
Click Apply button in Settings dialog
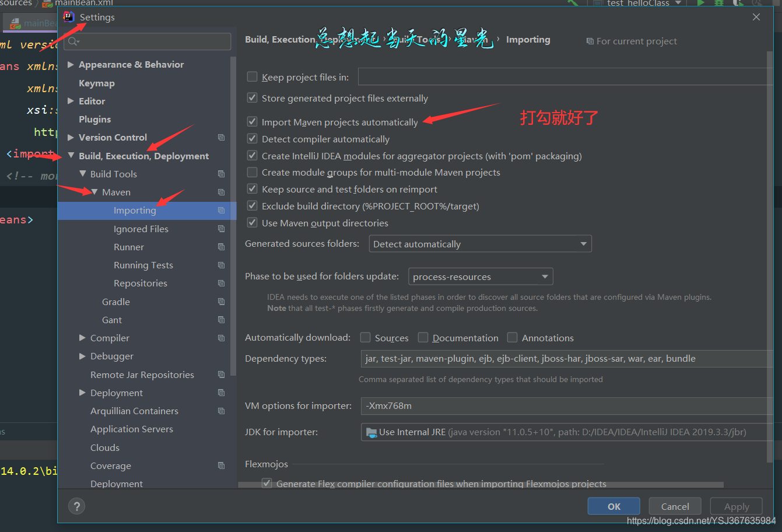[x=737, y=506]
